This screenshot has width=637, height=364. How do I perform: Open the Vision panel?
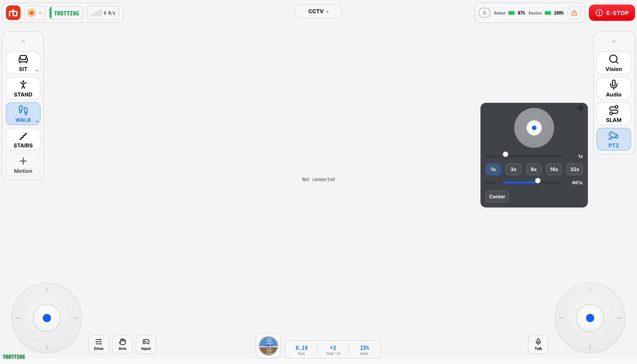(614, 63)
